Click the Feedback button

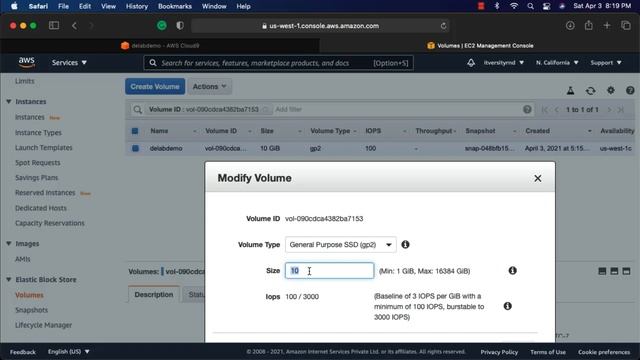(23, 352)
